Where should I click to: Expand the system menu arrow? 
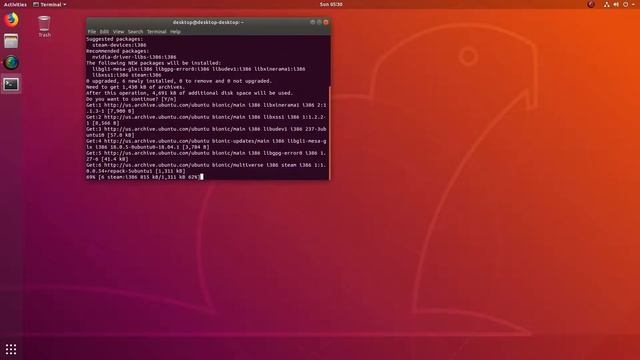(x=633, y=4)
